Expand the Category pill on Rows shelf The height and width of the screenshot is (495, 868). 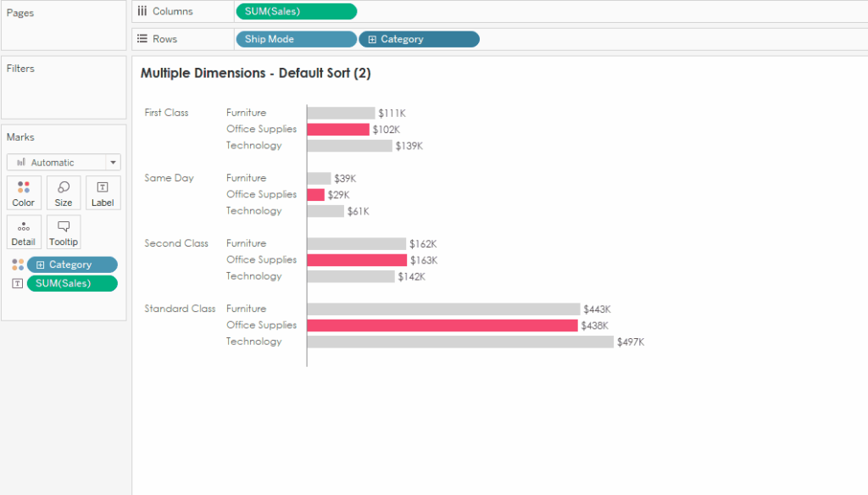click(372, 39)
